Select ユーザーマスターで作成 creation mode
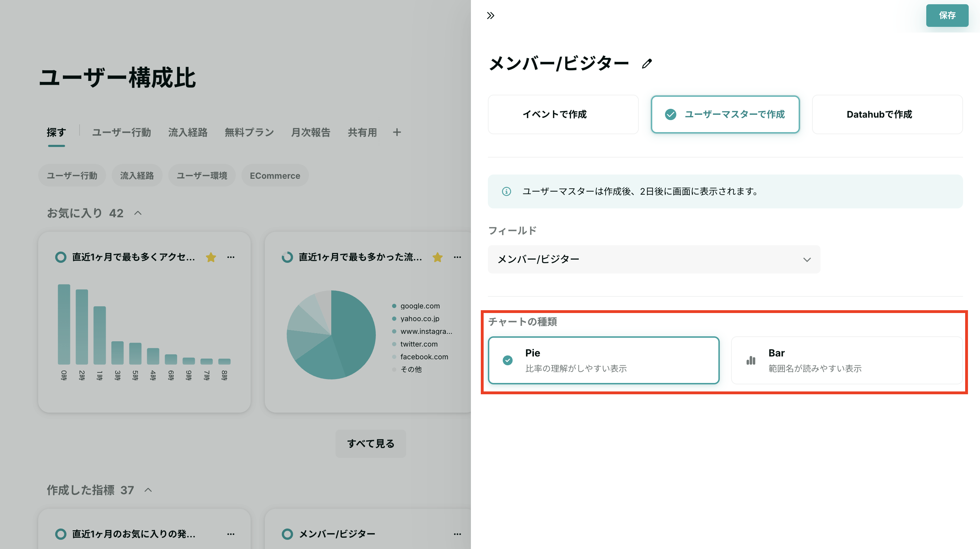 (725, 114)
